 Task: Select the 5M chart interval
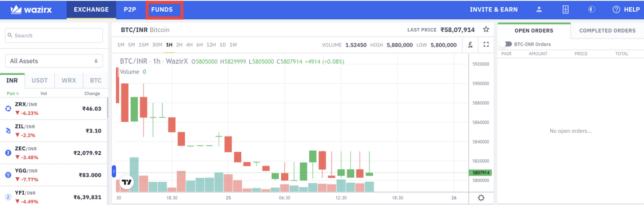point(131,45)
